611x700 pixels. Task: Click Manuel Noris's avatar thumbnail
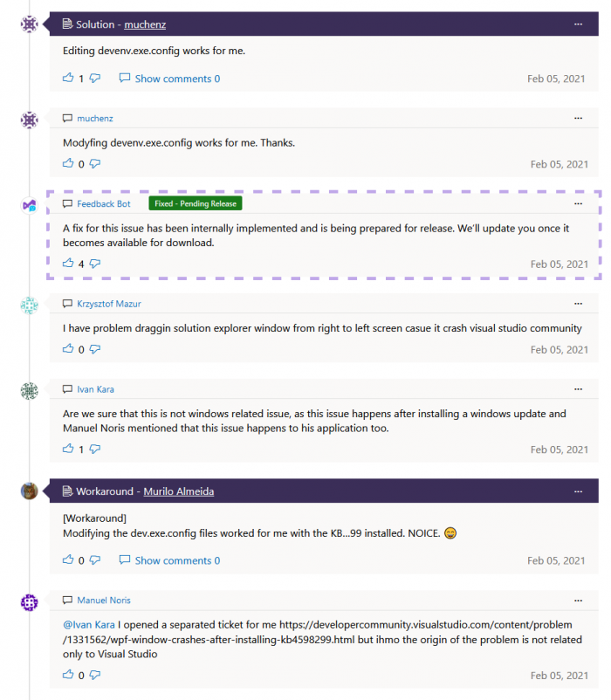click(x=30, y=602)
